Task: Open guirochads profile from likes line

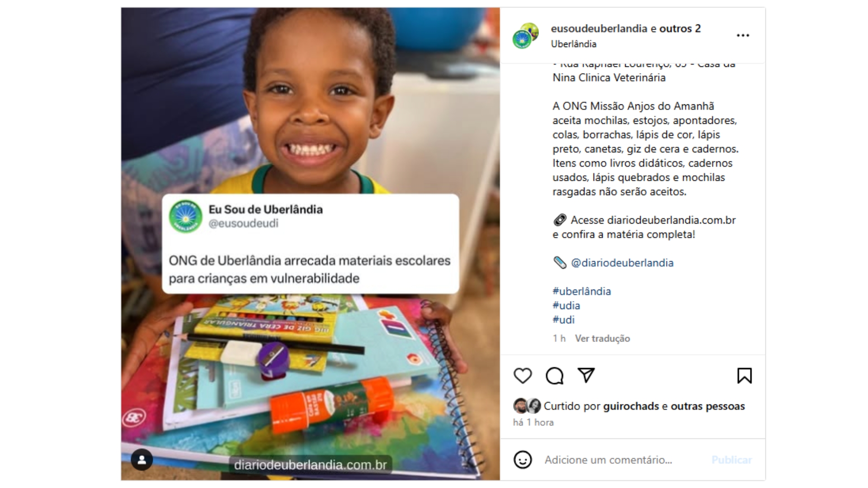Action: [631, 406]
